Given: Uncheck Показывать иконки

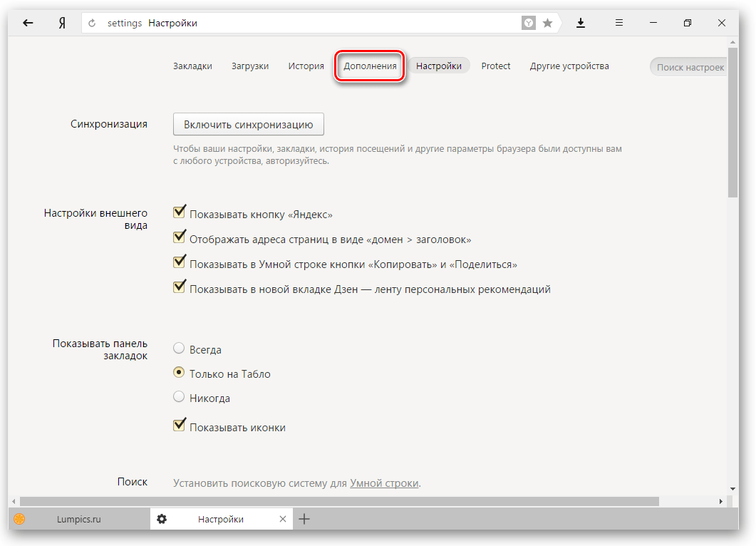Looking at the screenshot, I should click(x=180, y=425).
